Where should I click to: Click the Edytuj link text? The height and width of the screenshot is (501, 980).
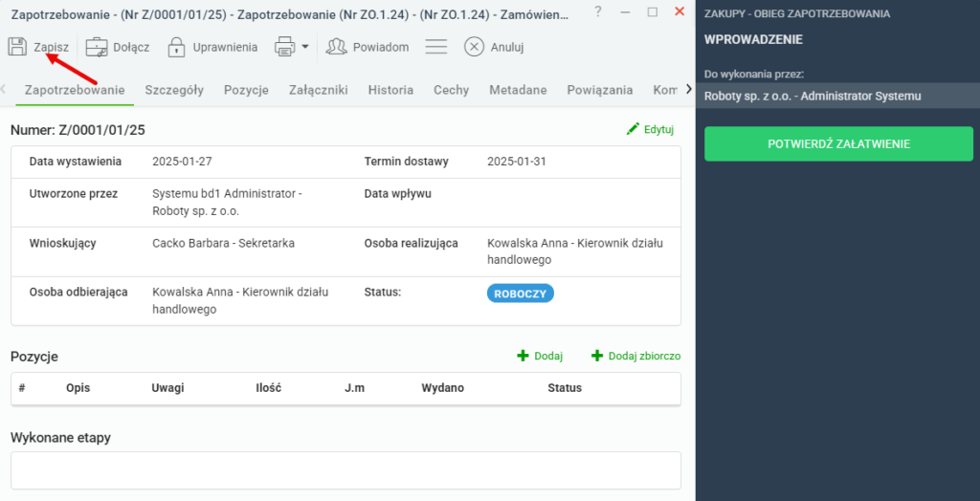(658, 130)
